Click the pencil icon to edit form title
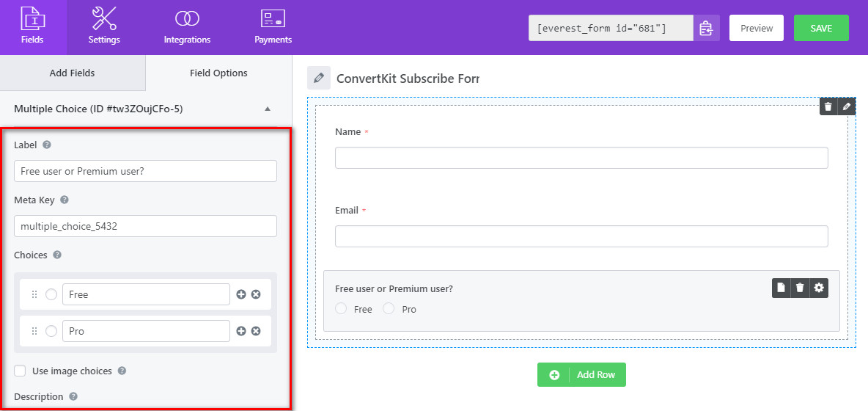Image resolution: width=868 pixels, height=411 pixels. click(x=318, y=78)
